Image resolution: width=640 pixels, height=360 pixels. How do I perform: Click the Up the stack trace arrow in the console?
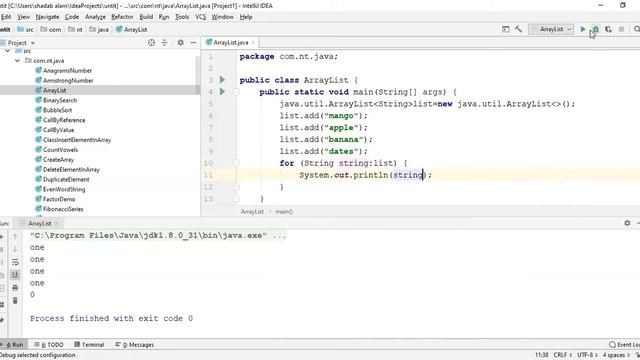click(x=15, y=236)
